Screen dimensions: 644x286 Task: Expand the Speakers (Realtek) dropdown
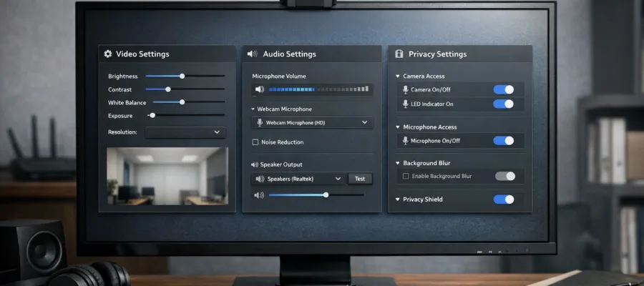click(298, 179)
